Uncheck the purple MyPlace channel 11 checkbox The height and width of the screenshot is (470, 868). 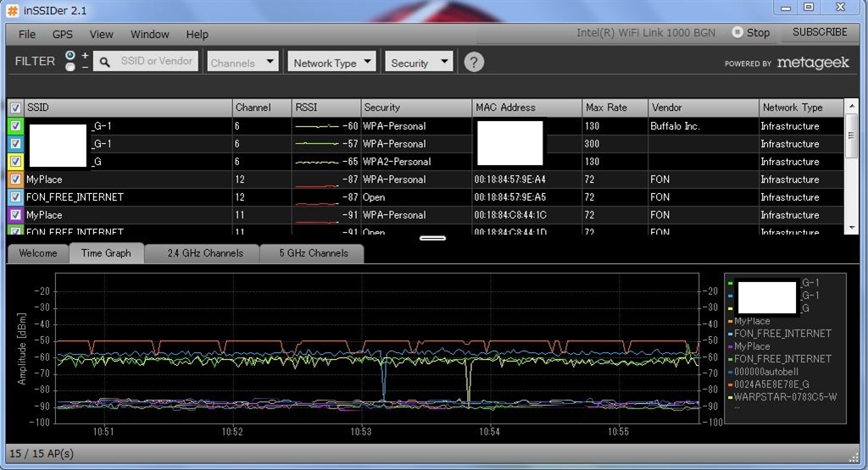coord(15,215)
